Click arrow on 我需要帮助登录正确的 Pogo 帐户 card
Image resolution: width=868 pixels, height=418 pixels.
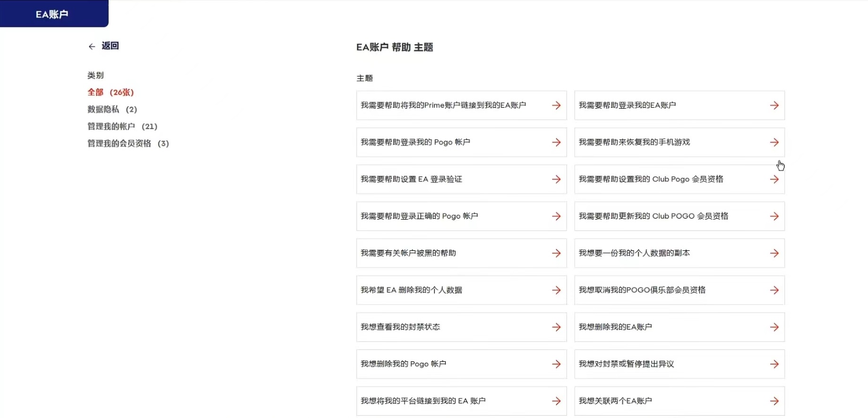coord(556,216)
